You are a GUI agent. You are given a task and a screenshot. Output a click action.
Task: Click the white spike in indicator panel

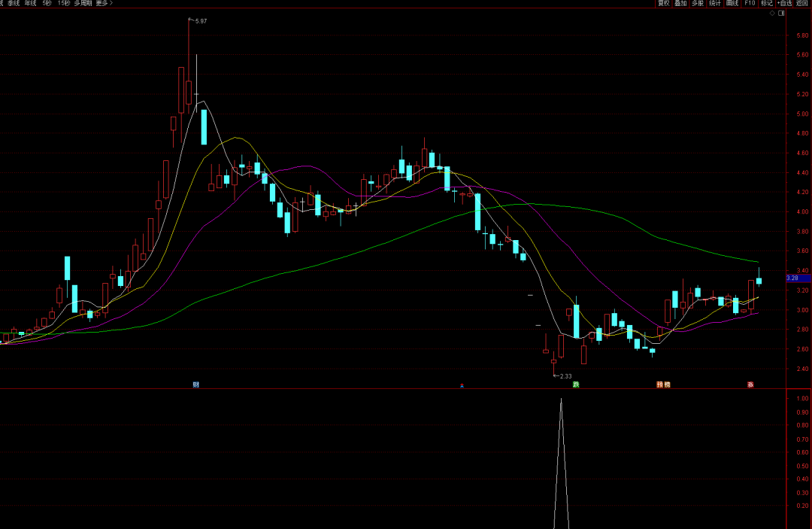pos(562,464)
